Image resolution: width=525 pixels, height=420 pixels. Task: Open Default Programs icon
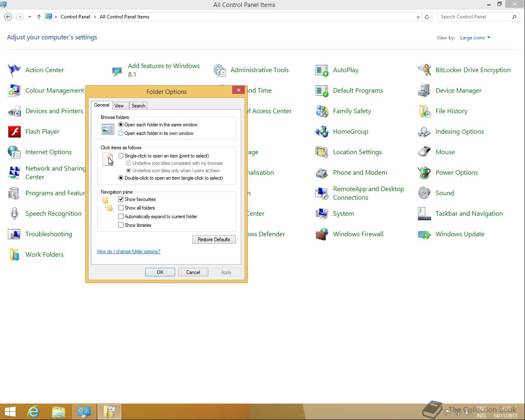[x=322, y=91]
